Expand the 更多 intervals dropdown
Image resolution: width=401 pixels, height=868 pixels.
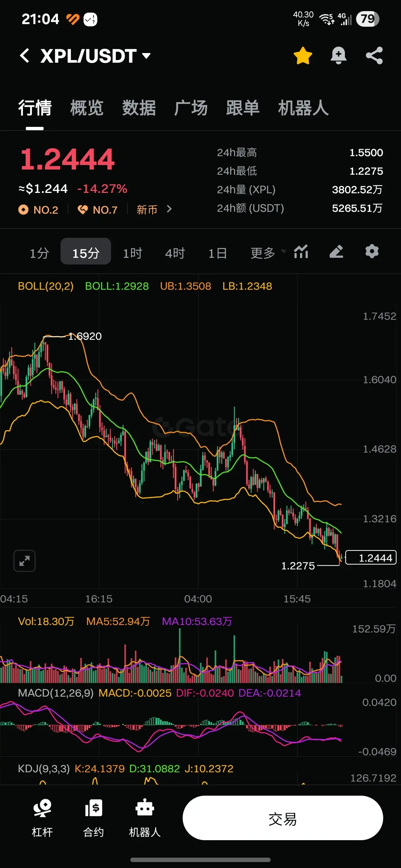[x=268, y=253]
